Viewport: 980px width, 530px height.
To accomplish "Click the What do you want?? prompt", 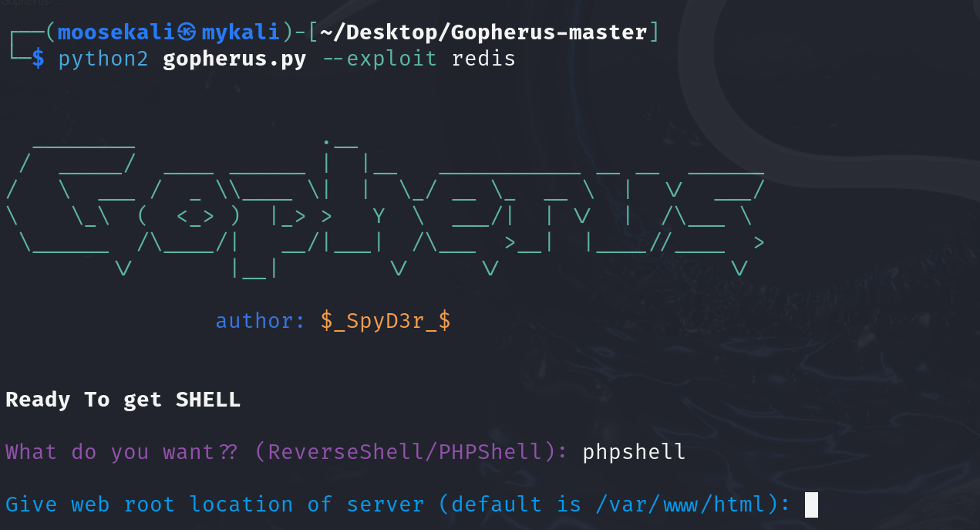I will pos(122,451).
